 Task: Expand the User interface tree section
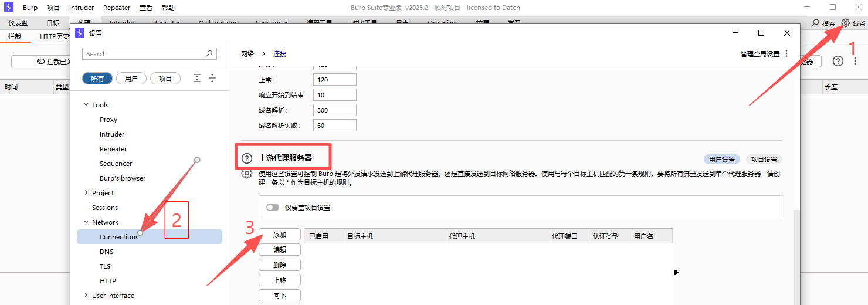(x=86, y=296)
